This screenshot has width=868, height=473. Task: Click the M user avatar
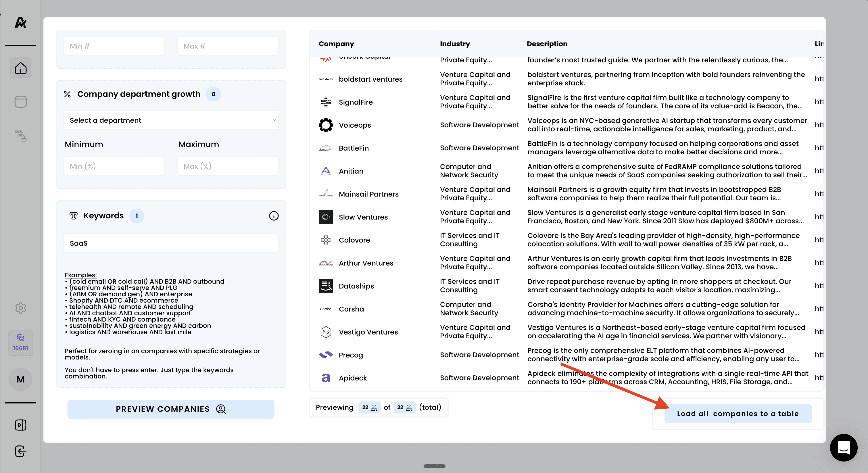(x=21, y=379)
